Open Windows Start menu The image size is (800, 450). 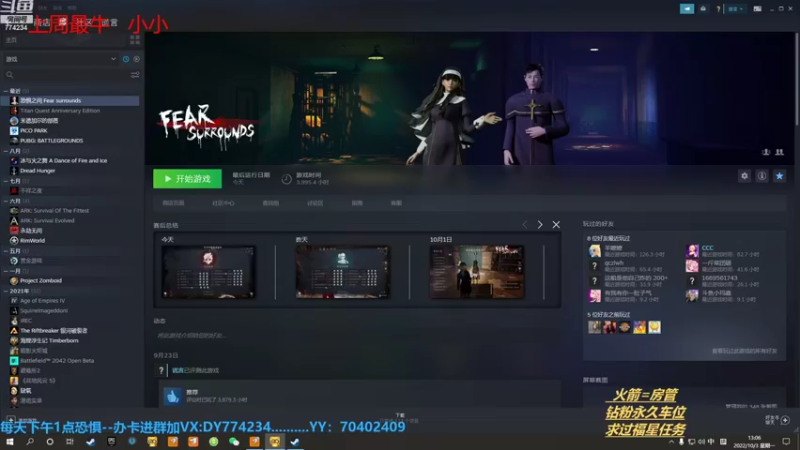pos(9,441)
